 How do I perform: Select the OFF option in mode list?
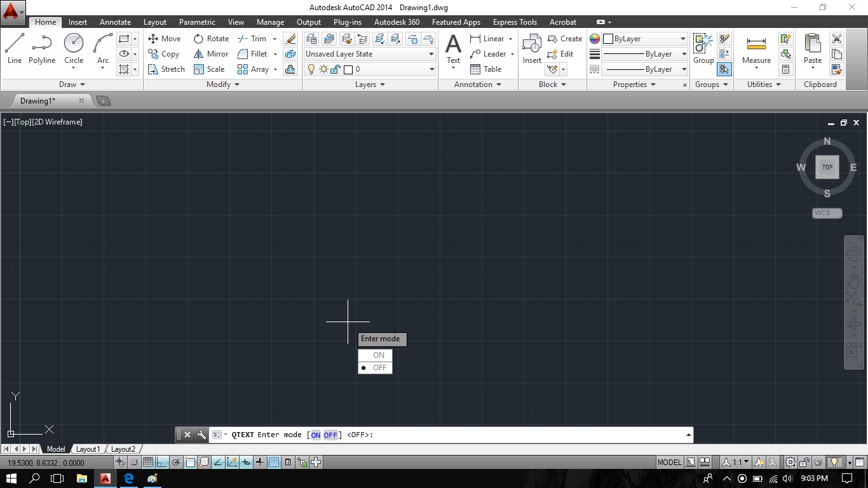[x=375, y=368]
